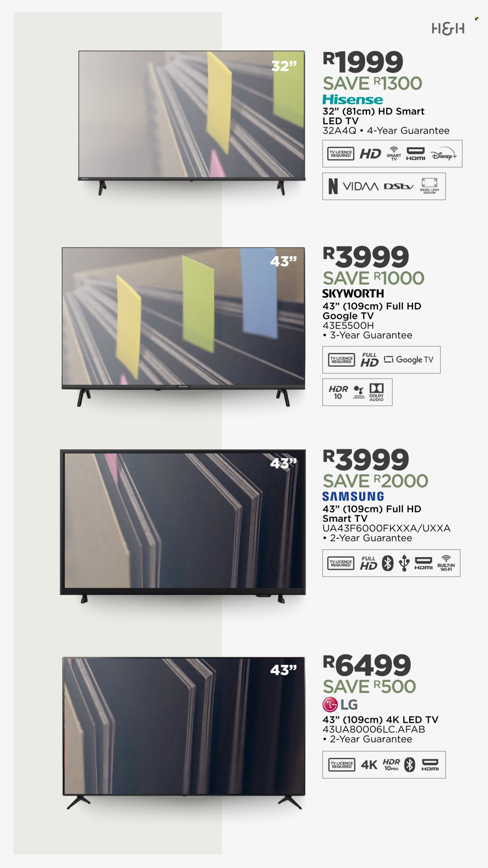Click the VIDAA logo
This screenshot has height=868, width=488.
click(x=360, y=186)
